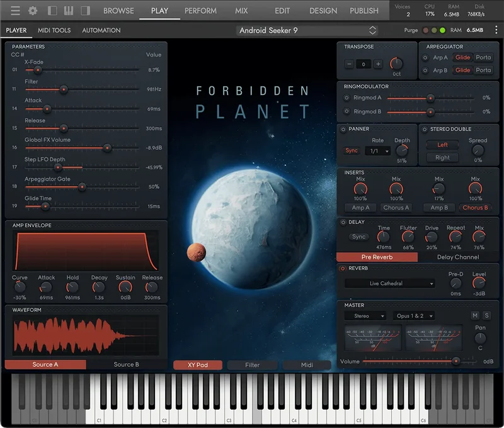Switch to the PERFORM tab
Viewport: 504px width, 428px height.
pos(200,11)
